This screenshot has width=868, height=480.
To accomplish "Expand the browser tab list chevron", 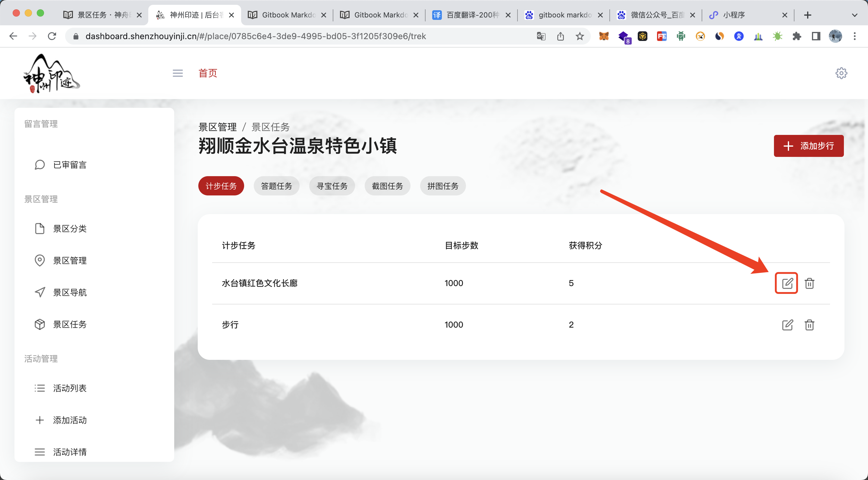I will tap(854, 15).
